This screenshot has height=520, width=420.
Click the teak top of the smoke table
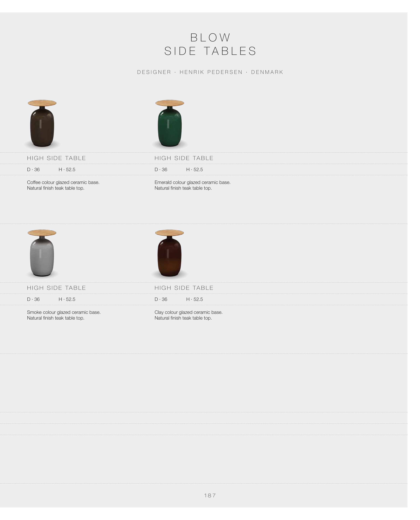point(42,233)
